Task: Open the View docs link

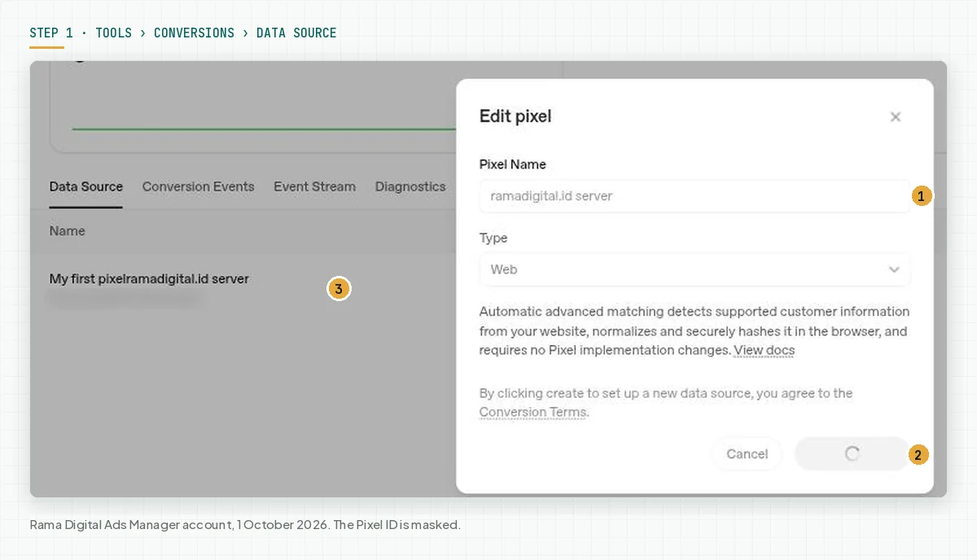Action: coord(764,351)
